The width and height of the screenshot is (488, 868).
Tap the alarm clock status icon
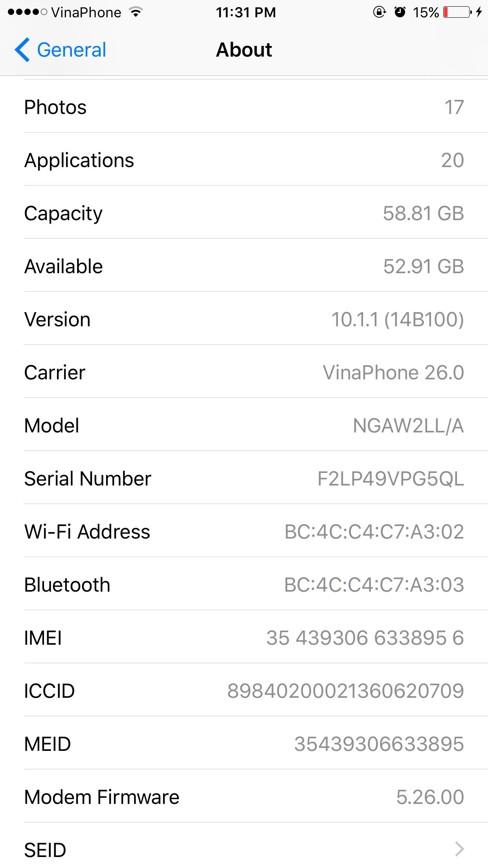coord(400,12)
